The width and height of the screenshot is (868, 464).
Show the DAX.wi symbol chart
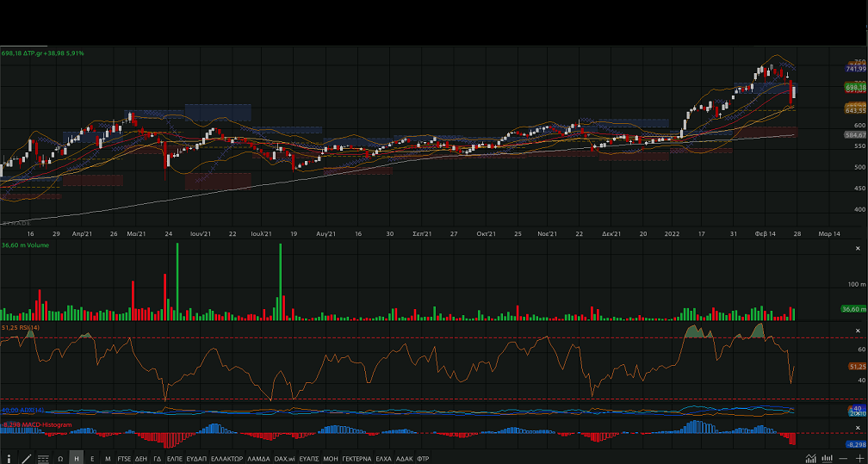[x=284, y=459]
